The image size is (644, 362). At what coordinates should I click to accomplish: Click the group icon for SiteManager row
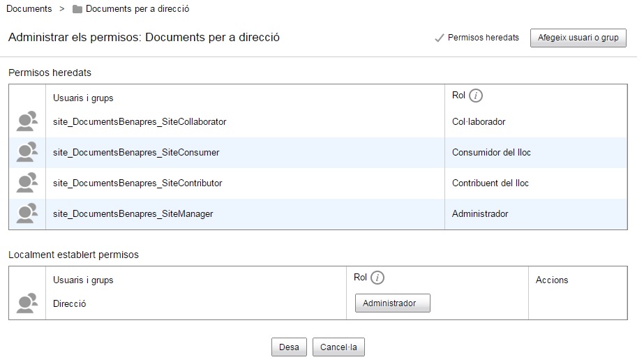(x=27, y=213)
